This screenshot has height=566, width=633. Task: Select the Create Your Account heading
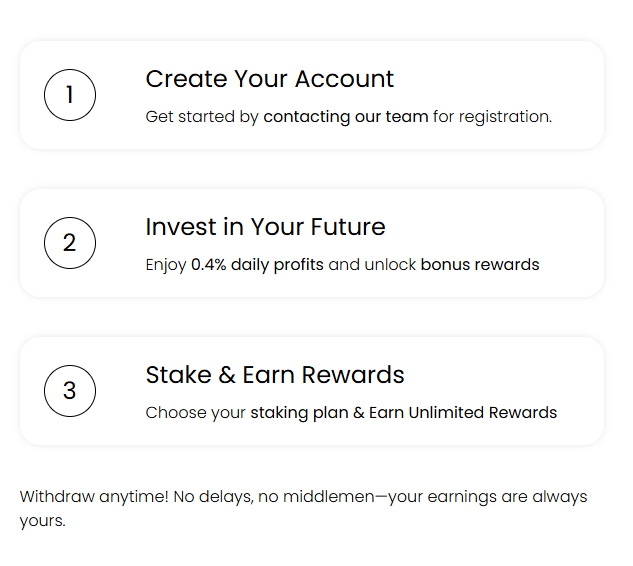pos(270,79)
